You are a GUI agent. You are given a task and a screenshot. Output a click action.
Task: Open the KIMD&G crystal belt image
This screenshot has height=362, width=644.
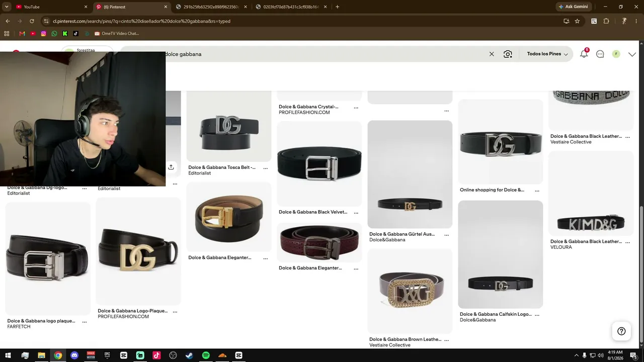pos(591,193)
